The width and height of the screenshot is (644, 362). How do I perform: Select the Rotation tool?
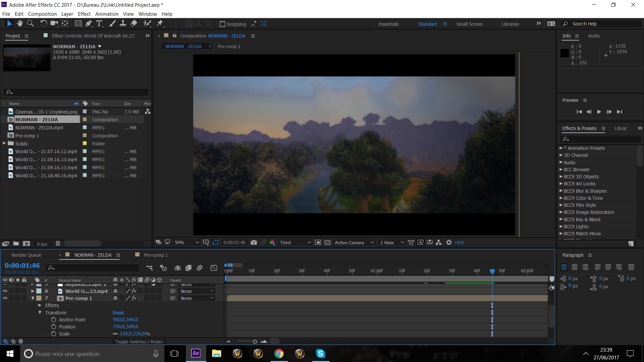[x=44, y=23]
